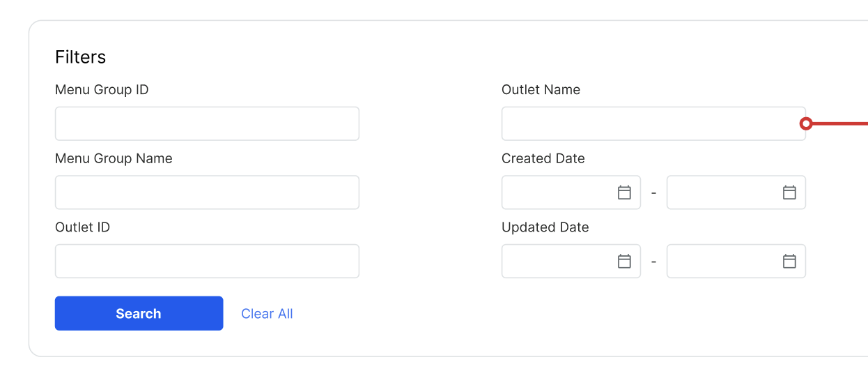868x378 pixels.
Task: Select the Created Date start date field
Action: pos(557,192)
